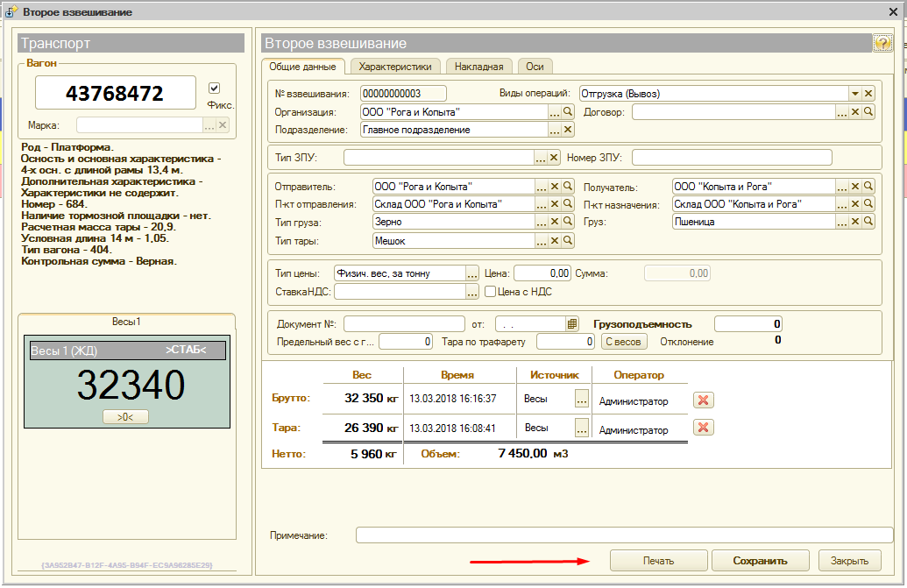Choose source for Брутто weight
Image resolution: width=907 pixels, height=588 pixels.
581,400
